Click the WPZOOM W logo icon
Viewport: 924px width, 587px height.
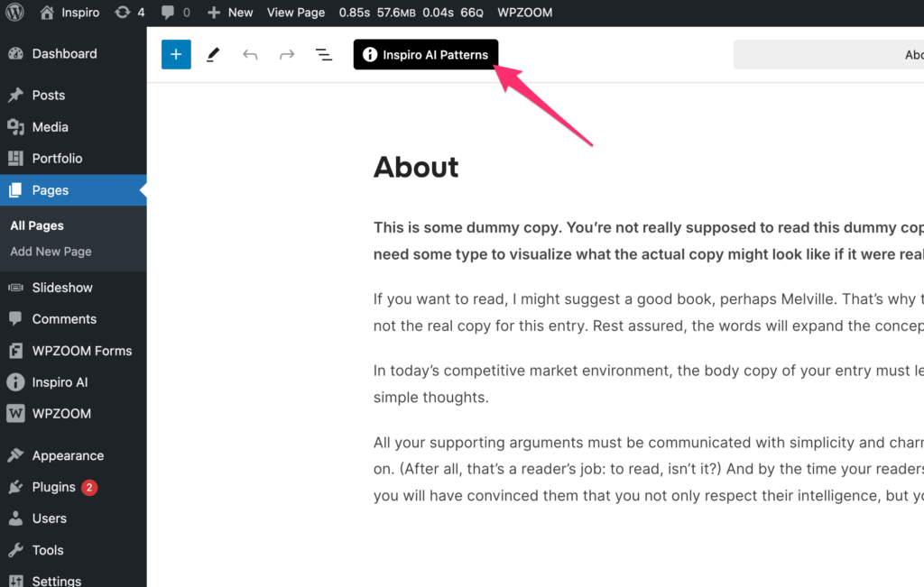click(16, 413)
